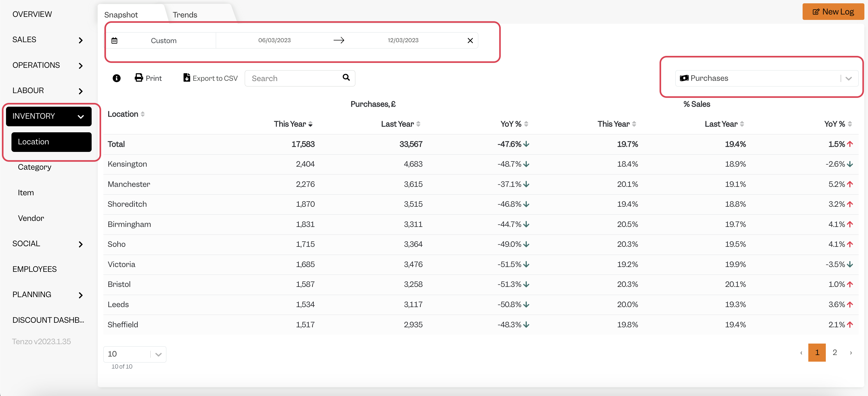Clear the date range with the X icon
Screen dimensions: 868x396
pos(470,40)
